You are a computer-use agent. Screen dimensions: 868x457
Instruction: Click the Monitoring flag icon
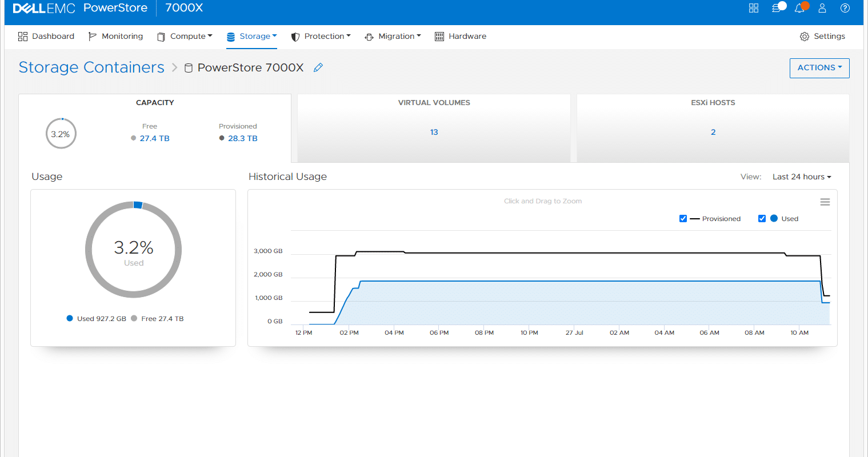[x=93, y=37]
